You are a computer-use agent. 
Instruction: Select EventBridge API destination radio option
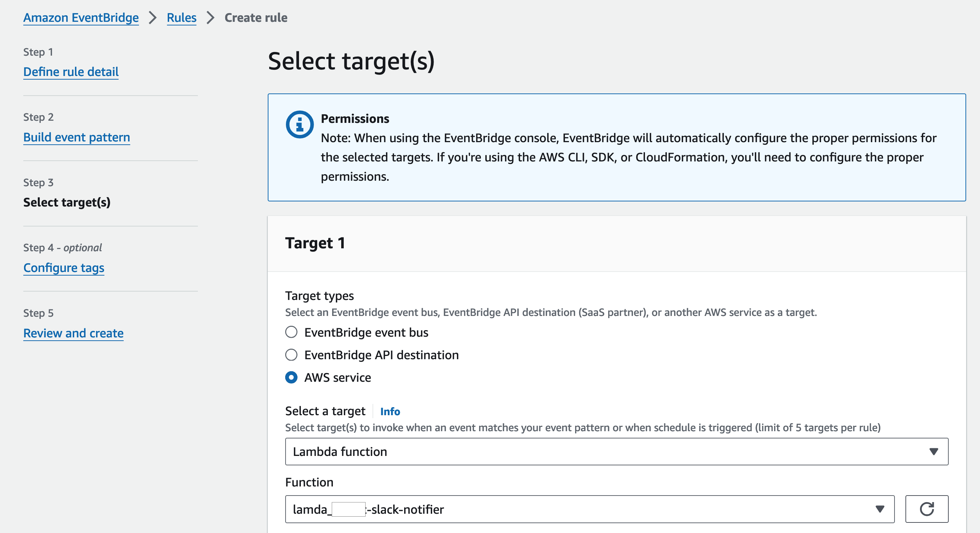tap(291, 355)
